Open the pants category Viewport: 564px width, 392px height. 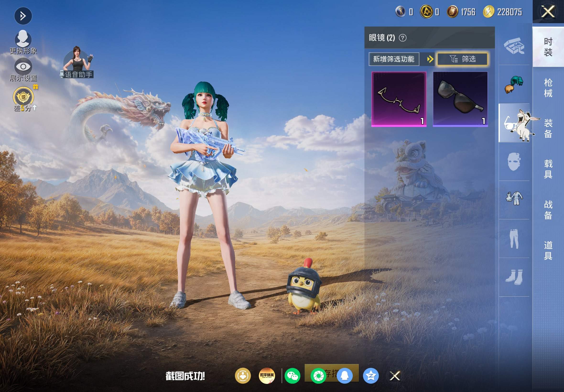514,239
